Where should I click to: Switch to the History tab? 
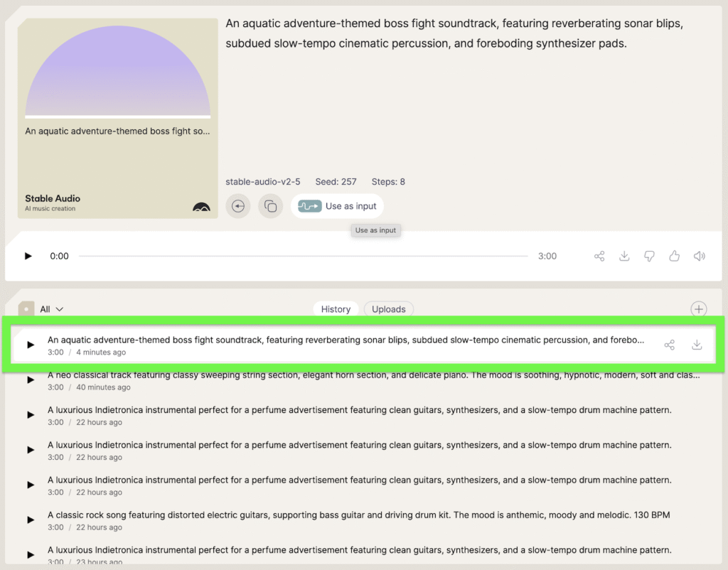click(x=336, y=309)
